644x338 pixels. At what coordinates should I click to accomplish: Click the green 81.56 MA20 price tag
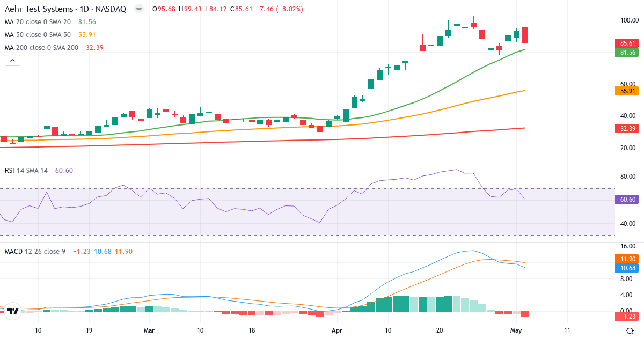pyautogui.click(x=628, y=52)
